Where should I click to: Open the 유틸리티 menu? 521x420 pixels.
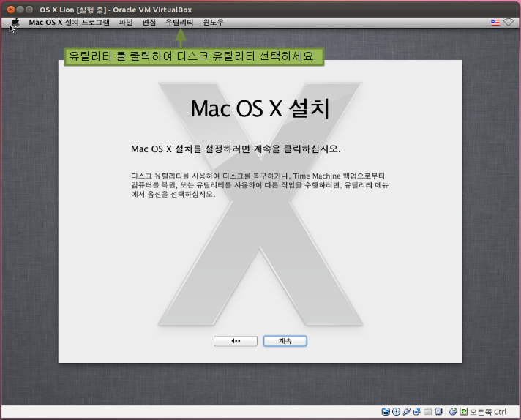[179, 22]
